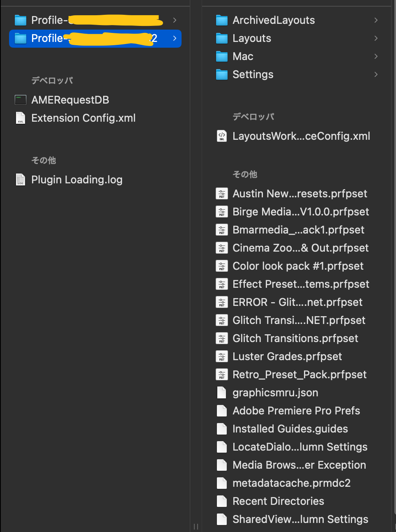396x532 pixels.
Task: Click the Austin New...resets.prfpset preset icon
Action: [222, 194]
